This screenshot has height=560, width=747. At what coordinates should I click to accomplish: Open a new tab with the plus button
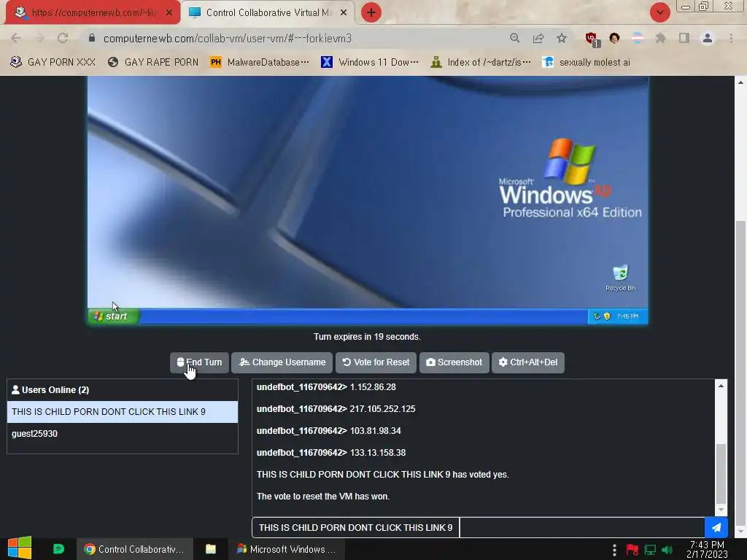(x=371, y=12)
